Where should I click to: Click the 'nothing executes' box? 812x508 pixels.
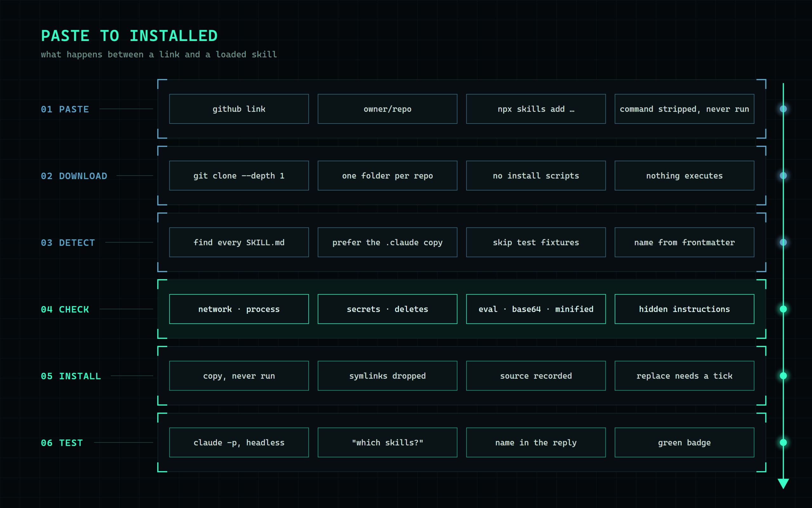684,176
